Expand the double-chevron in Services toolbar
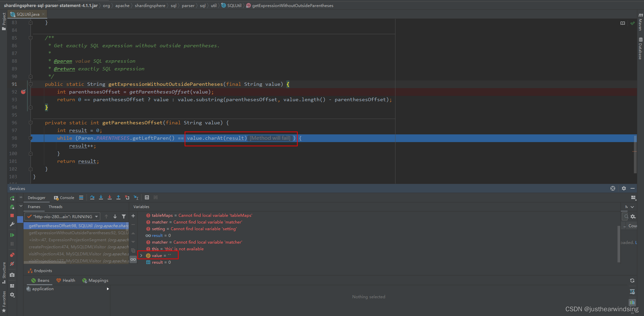The width and height of the screenshot is (644, 316). point(21,197)
